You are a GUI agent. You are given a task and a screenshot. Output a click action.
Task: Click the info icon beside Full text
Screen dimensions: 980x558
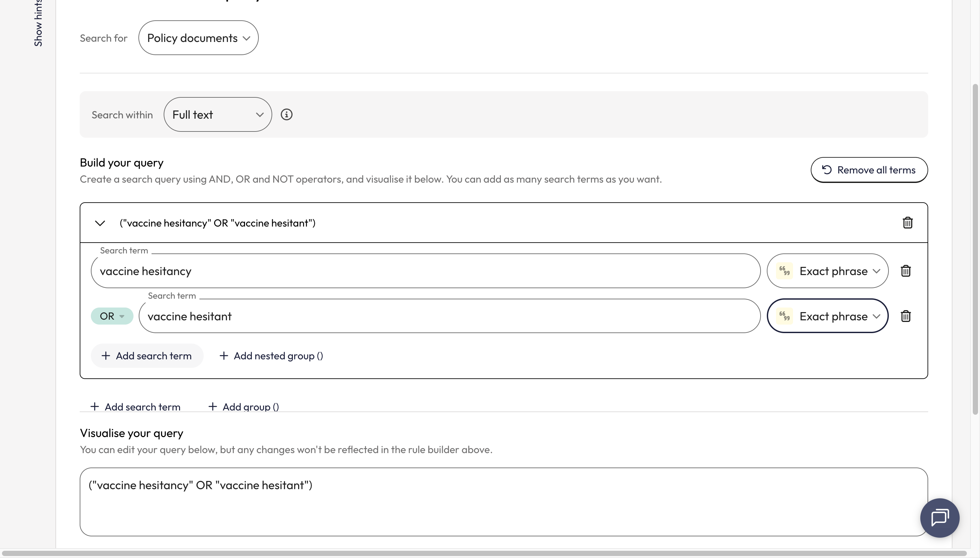click(286, 115)
